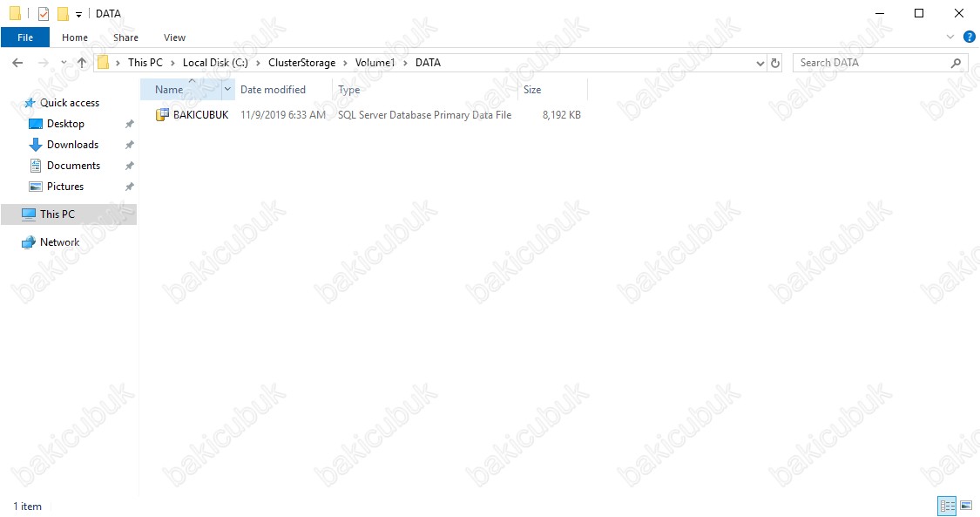Click the Forward navigation arrow

44,63
